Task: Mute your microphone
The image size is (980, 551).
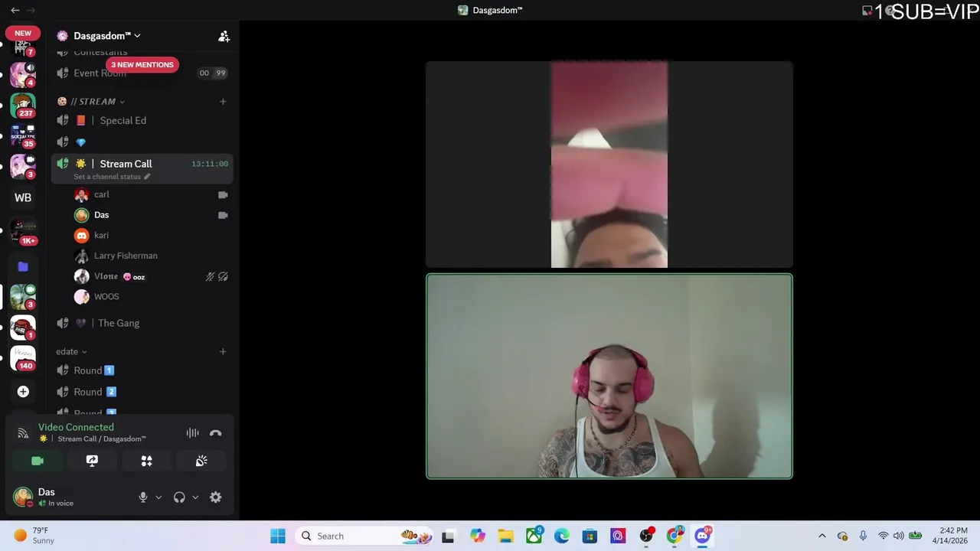Action: coord(142,497)
